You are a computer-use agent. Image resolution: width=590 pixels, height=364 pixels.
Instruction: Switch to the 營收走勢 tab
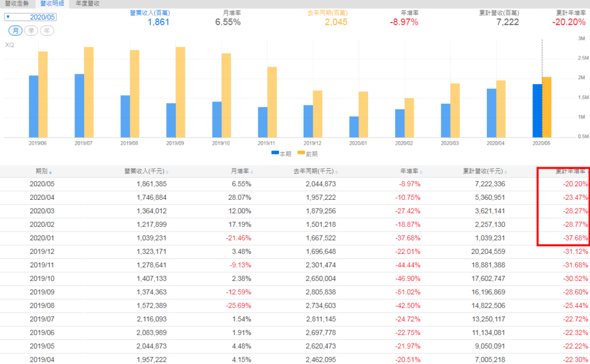coord(17,3)
